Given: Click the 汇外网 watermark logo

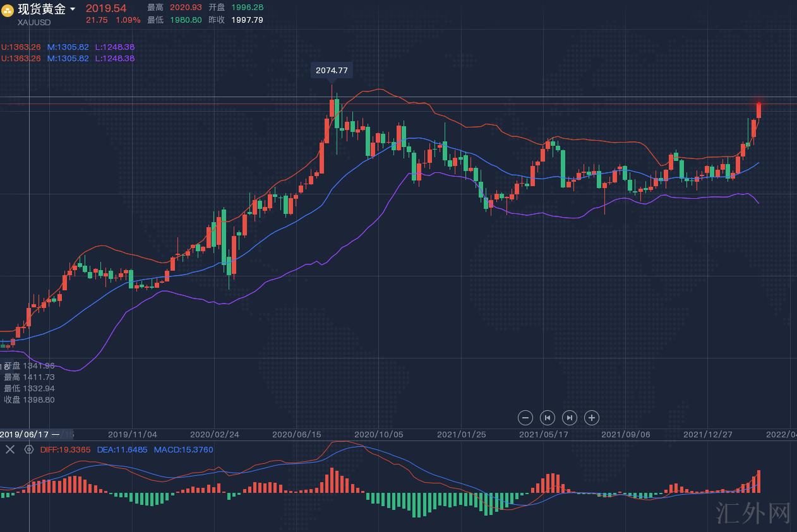Looking at the screenshot, I should [x=754, y=513].
